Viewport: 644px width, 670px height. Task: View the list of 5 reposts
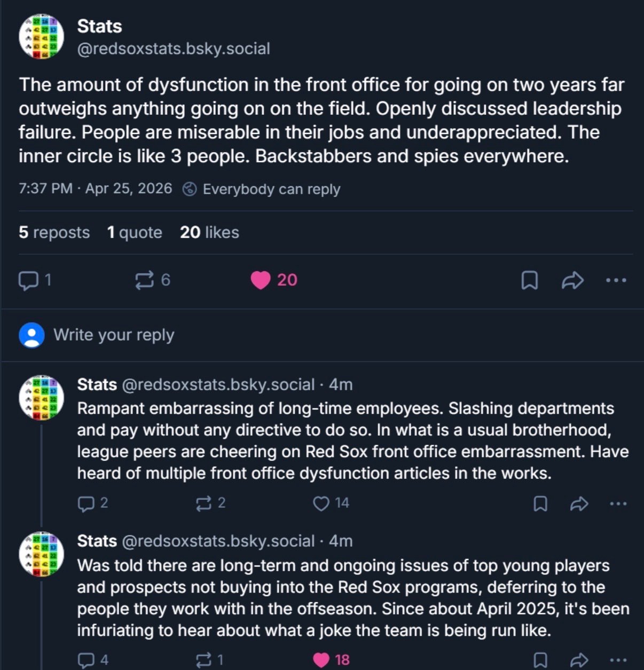(54, 232)
